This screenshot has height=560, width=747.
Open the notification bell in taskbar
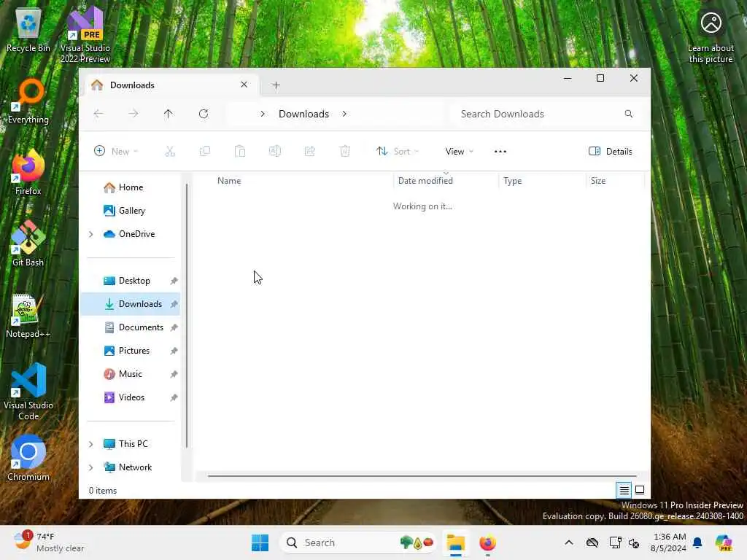click(x=697, y=542)
